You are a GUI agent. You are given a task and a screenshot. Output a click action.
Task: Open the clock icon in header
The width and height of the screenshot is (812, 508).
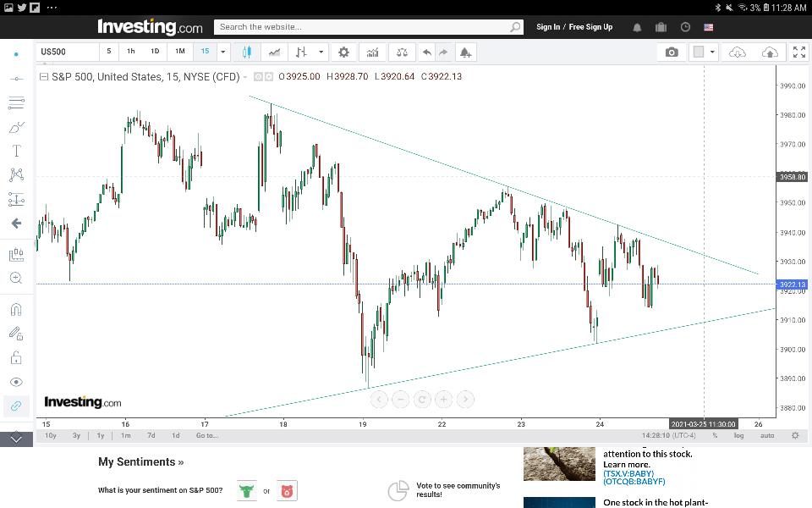click(x=685, y=27)
